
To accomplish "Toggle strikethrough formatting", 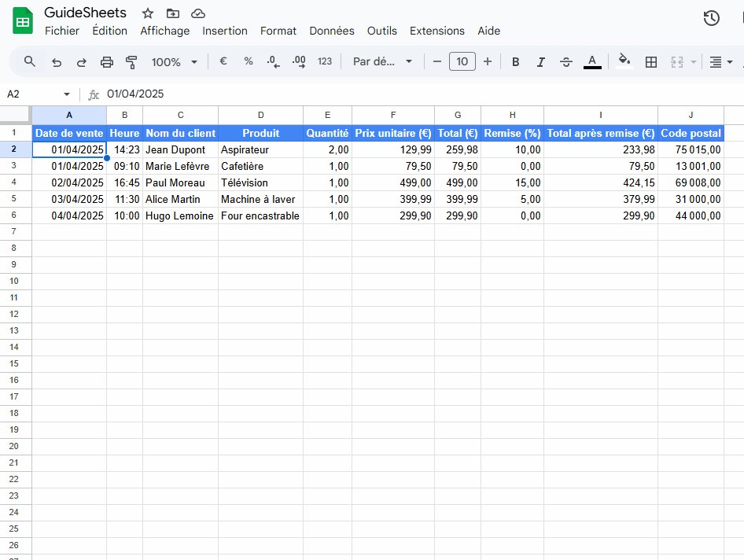I will click(566, 62).
